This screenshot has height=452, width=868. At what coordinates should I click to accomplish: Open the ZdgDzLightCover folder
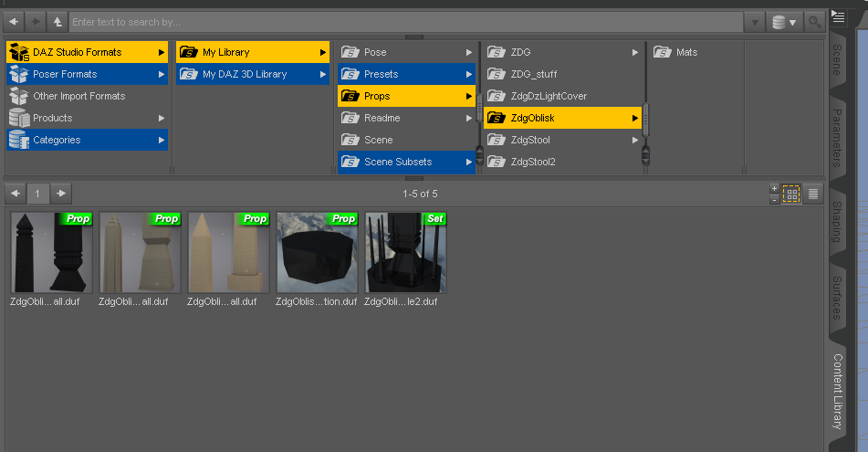(x=562, y=96)
